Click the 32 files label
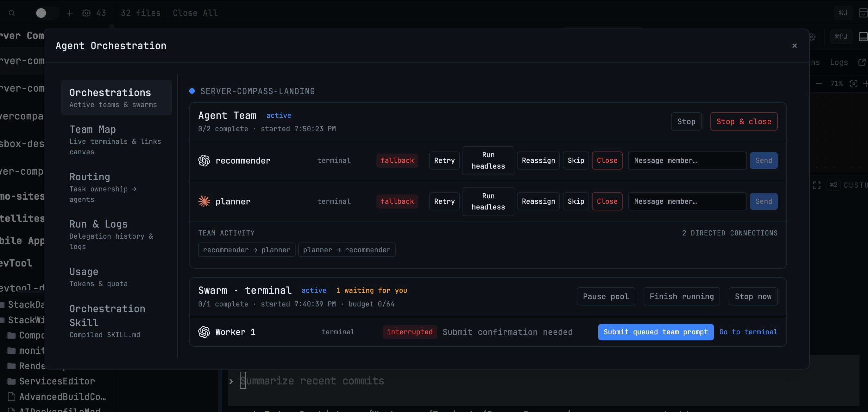868x412 pixels. tap(141, 13)
